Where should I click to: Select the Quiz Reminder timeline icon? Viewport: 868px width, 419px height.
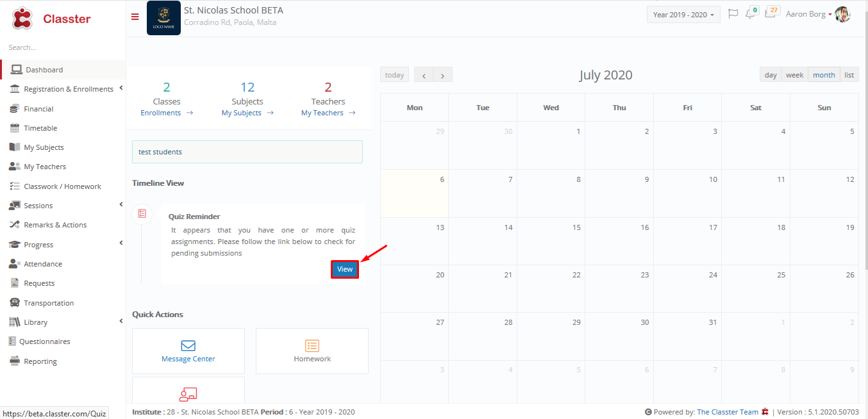click(142, 213)
